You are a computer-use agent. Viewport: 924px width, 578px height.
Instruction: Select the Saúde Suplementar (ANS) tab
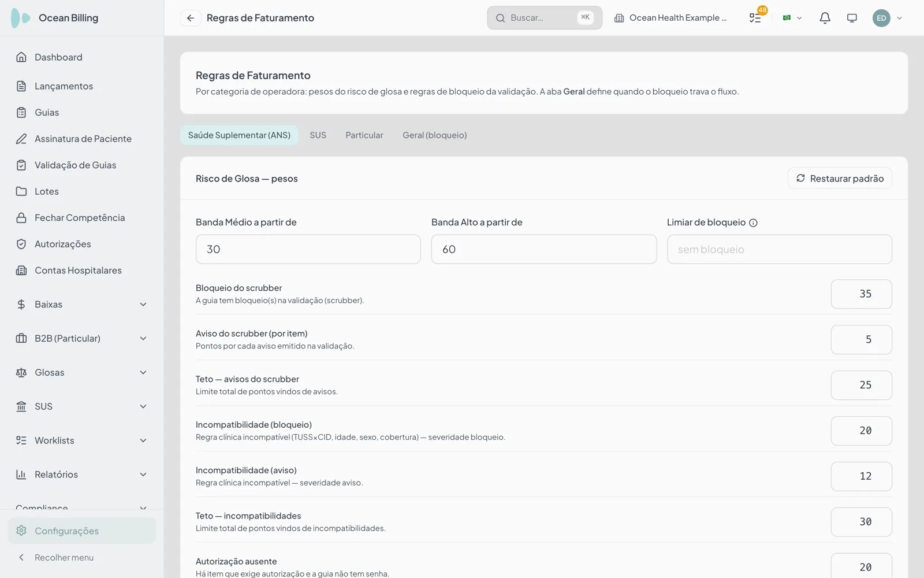239,135
